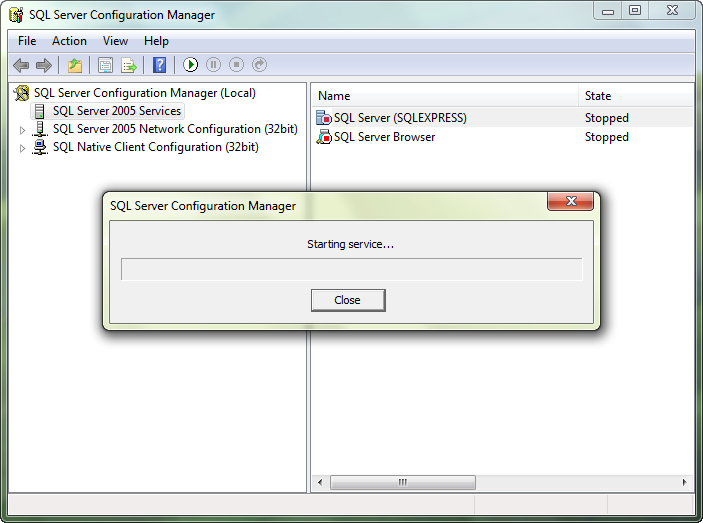Select SQL Native Client Configuration (32bit)
The image size is (703, 523).
pyautogui.click(x=156, y=147)
